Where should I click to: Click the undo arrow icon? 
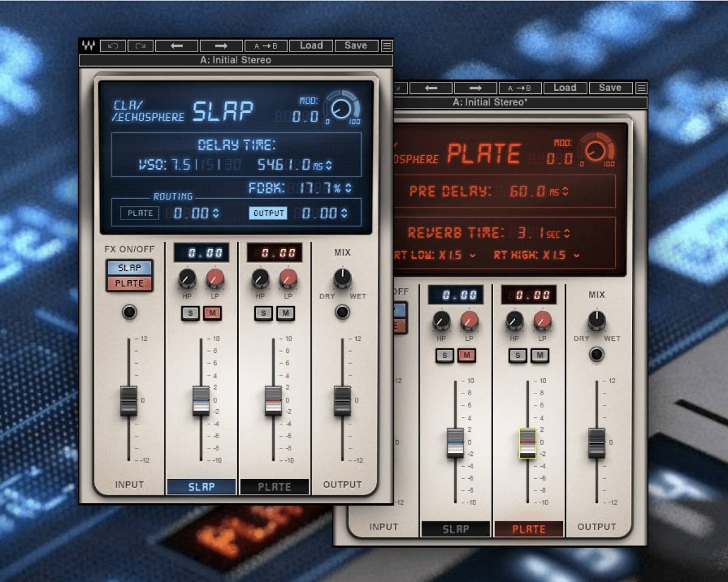[x=113, y=45]
